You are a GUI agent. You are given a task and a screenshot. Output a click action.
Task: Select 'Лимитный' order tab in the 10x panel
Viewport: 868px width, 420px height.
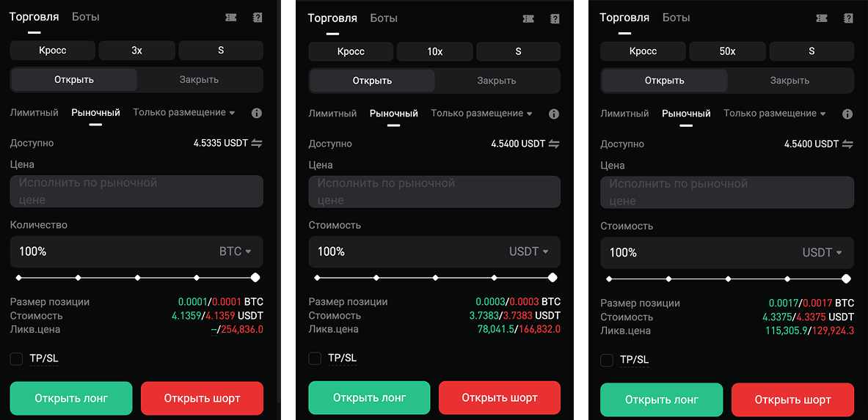coord(332,114)
